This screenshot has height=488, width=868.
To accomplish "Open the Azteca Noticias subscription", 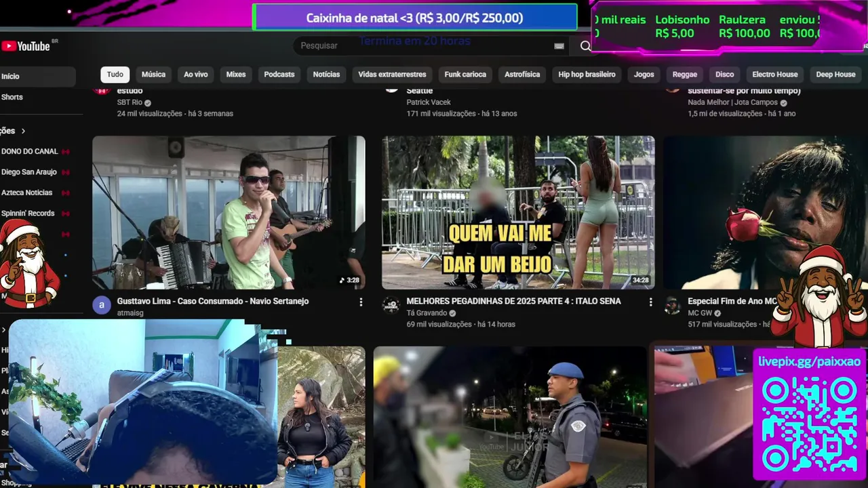I will click(27, 192).
